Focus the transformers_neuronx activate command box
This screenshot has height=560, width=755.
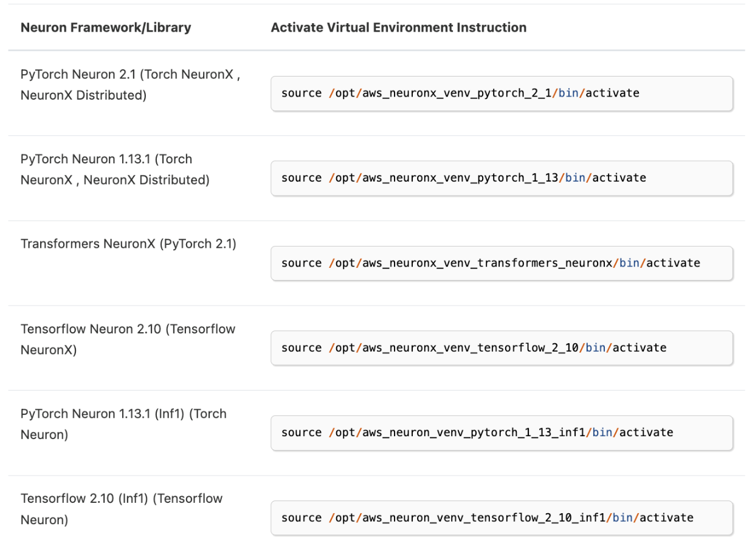(x=502, y=263)
